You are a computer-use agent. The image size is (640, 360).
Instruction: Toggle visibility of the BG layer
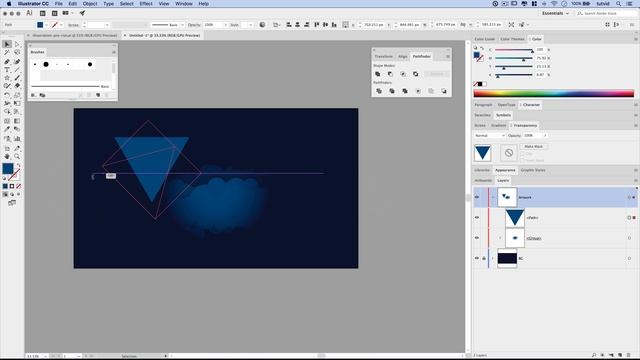coord(476,258)
